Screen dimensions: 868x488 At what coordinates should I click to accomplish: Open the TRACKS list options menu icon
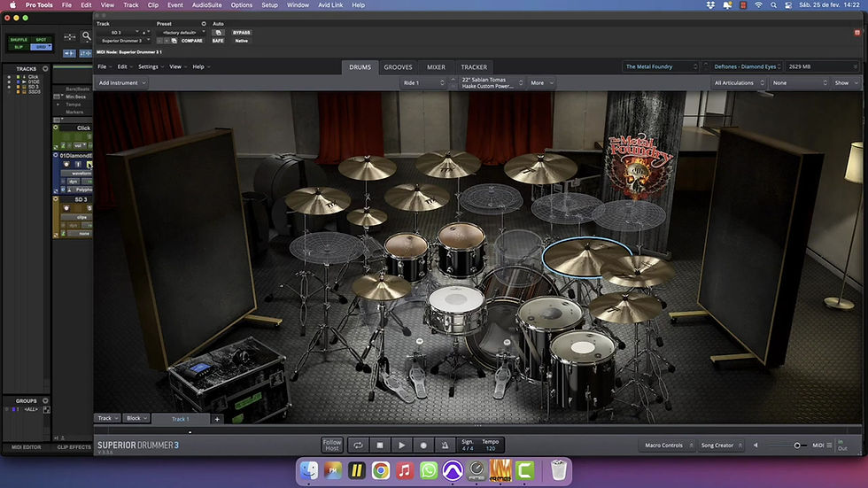point(45,68)
